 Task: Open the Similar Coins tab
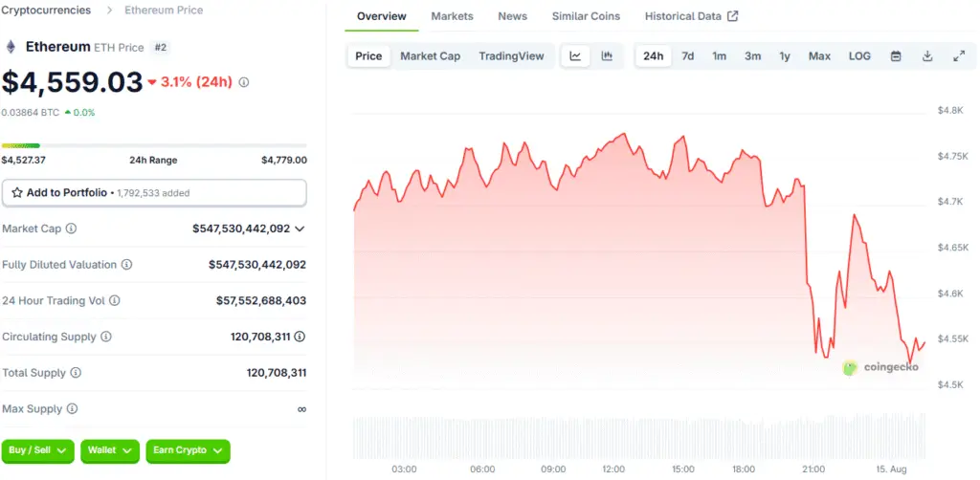(x=586, y=16)
